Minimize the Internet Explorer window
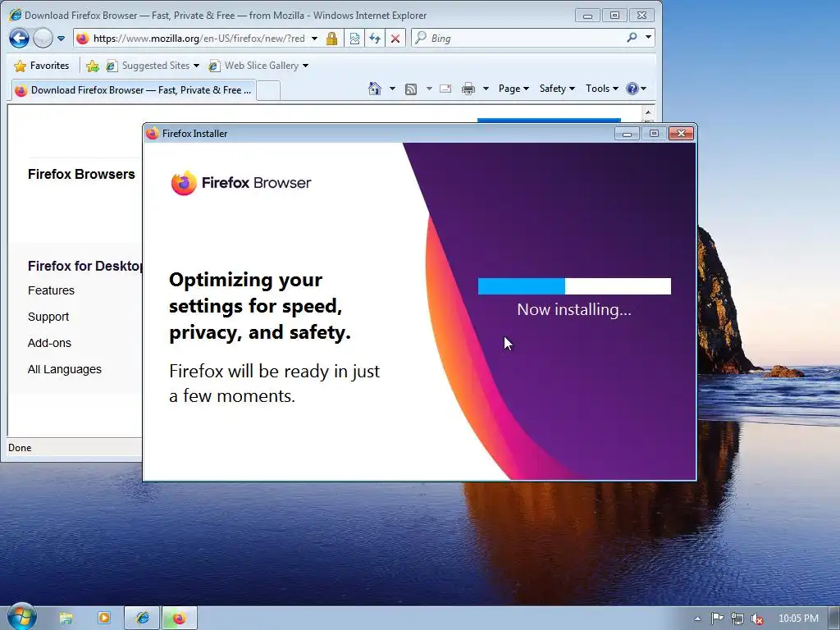Image resolution: width=840 pixels, height=630 pixels. tap(587, 16)
